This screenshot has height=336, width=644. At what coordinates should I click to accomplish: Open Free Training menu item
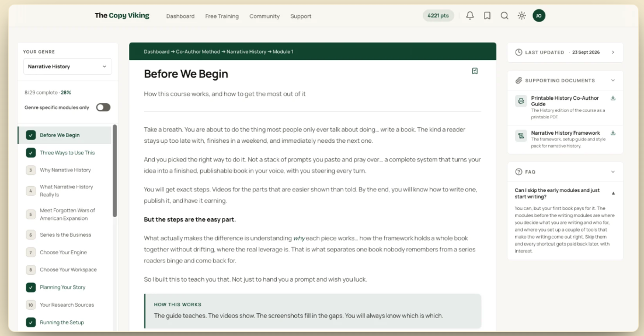pyautogui.click(x=222, y=16)
